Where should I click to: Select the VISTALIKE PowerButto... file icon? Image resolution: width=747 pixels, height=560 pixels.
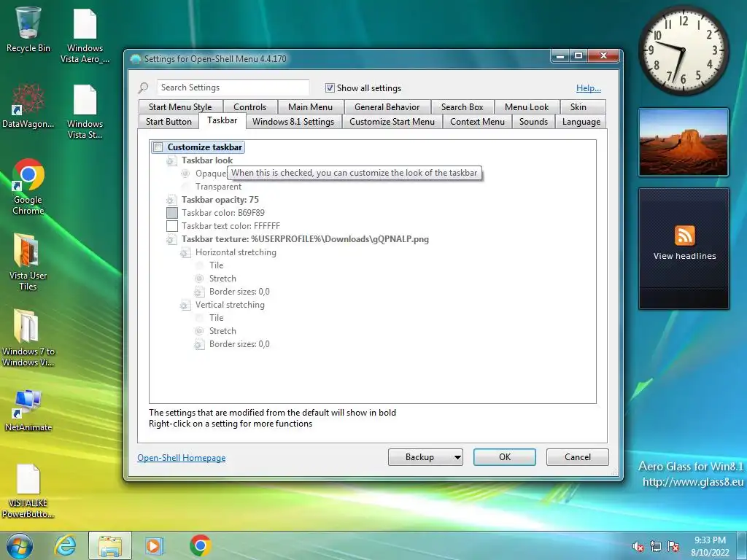tap(28, 491)
